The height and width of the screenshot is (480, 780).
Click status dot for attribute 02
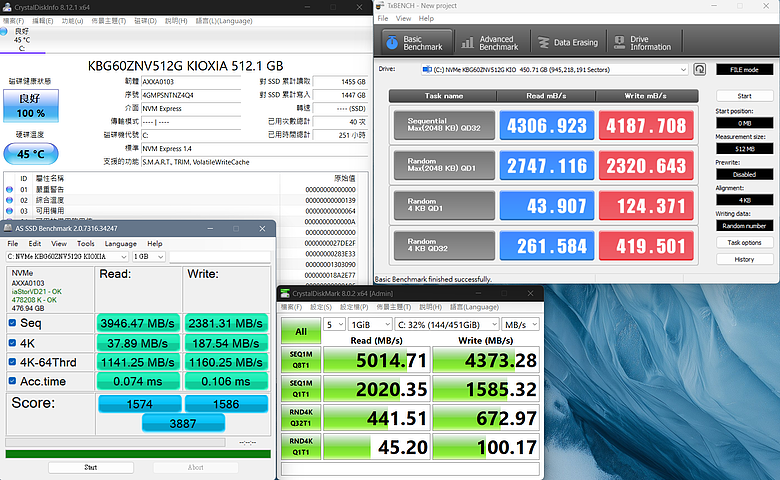click(9, 200)
